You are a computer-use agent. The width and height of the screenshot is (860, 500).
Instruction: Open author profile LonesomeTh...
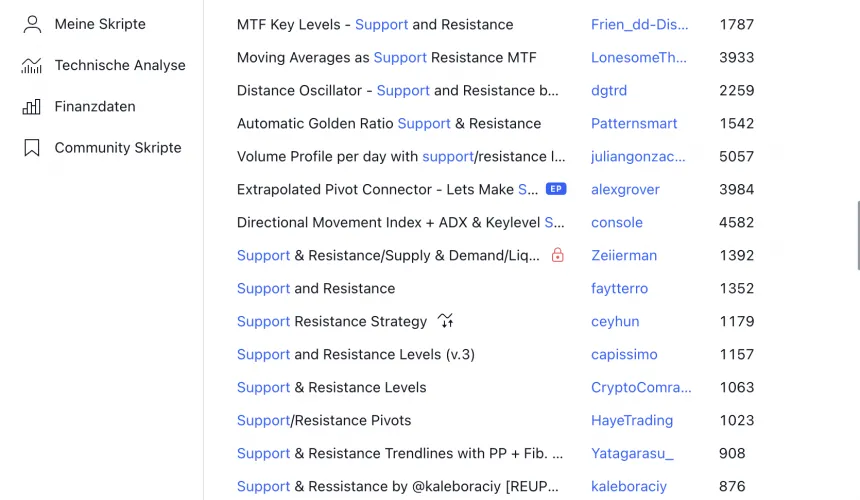(x=638, y=57)
